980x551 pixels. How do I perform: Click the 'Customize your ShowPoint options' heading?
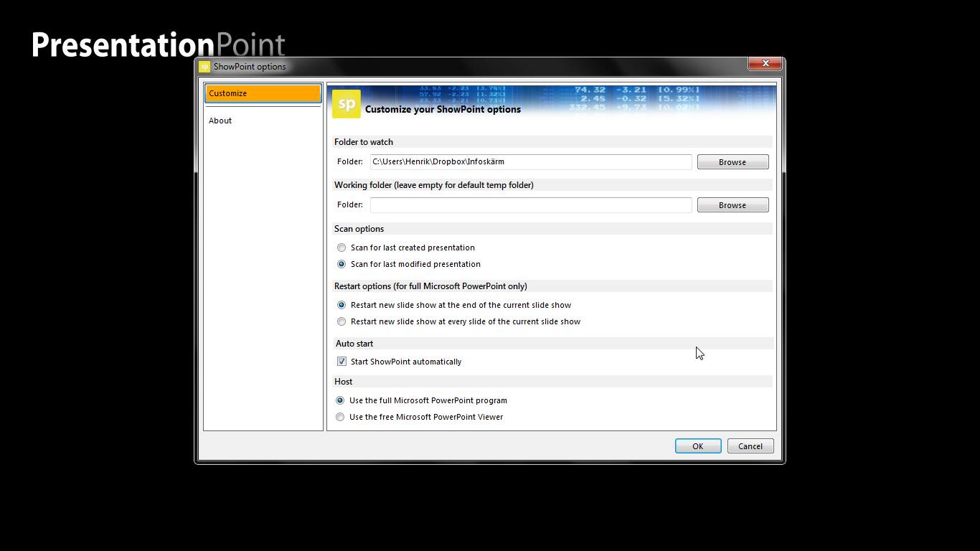[443, 110]
